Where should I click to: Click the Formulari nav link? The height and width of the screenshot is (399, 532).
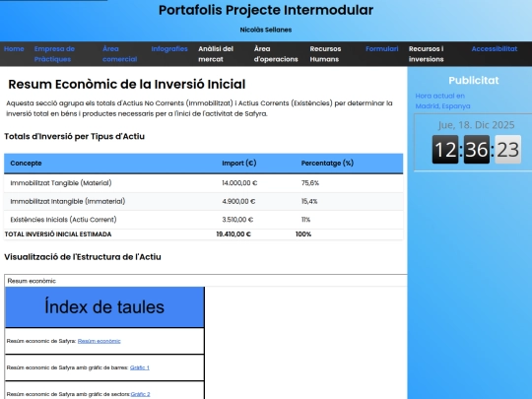(x=381, y=49)
